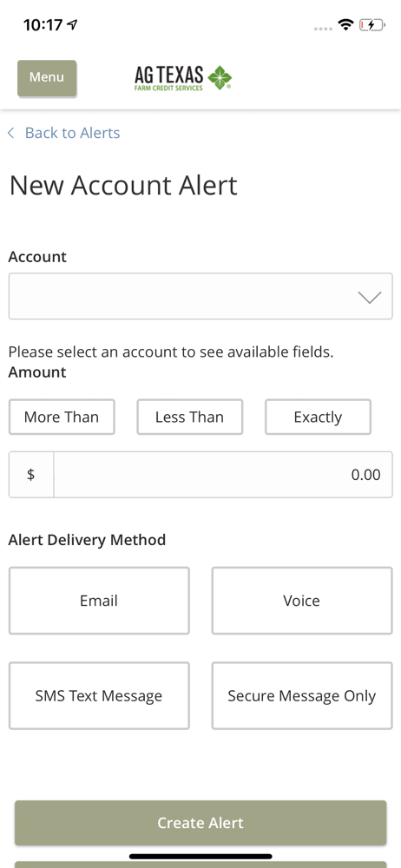Tap the Wi-Fi status icon

point(346,25)
